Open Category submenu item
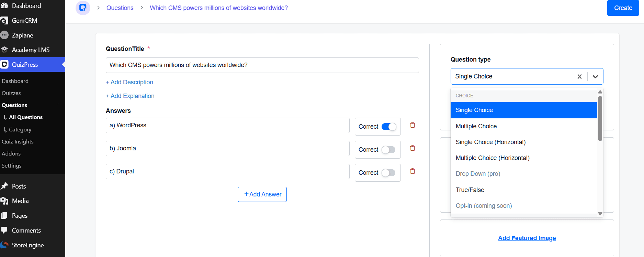Viewport: 644px width, 257px height. pos(20,129)
